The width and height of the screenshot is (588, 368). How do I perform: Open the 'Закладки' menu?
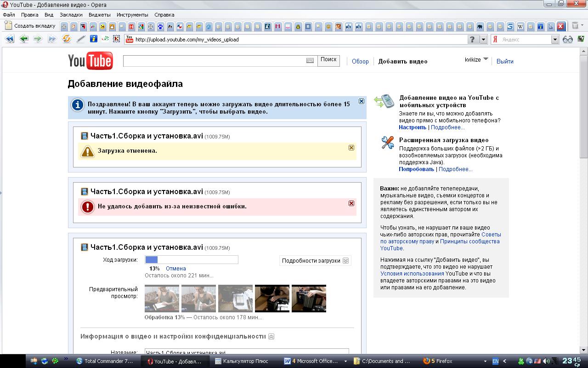coord(71,15)
